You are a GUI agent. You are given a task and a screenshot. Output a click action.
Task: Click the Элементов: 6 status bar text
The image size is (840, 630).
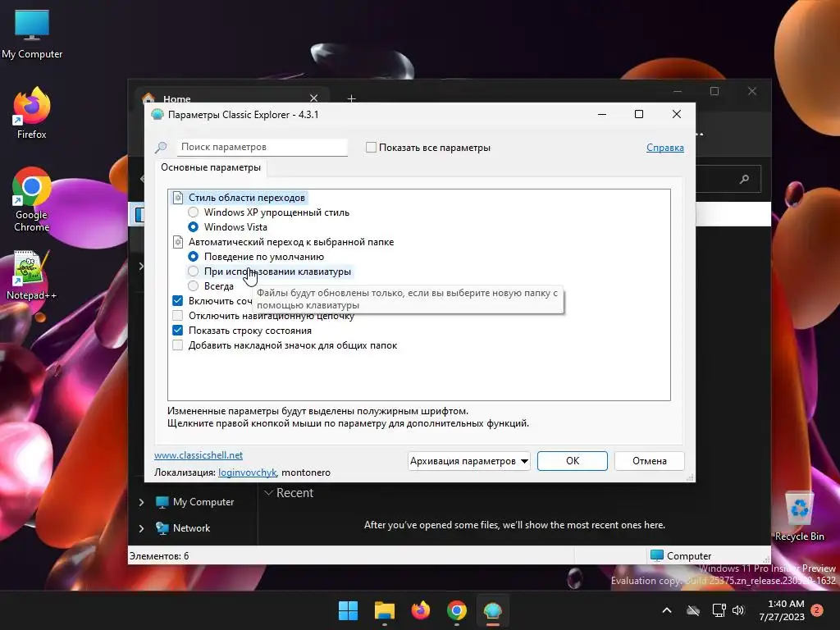coord(159,556)
